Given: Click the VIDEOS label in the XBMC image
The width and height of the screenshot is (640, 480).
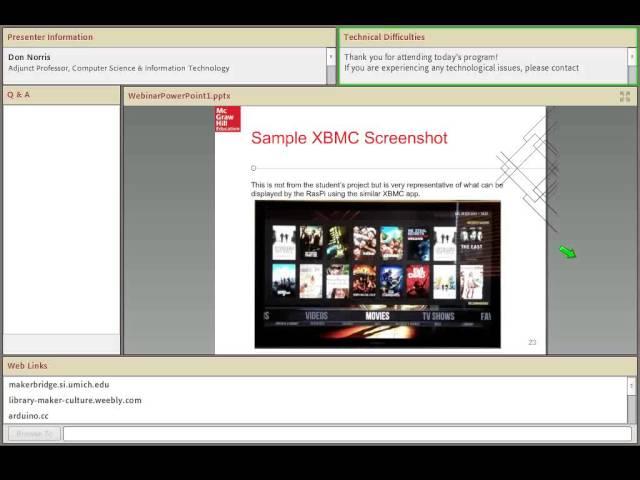Looking at the screenshot, I should tap(316, 316).
